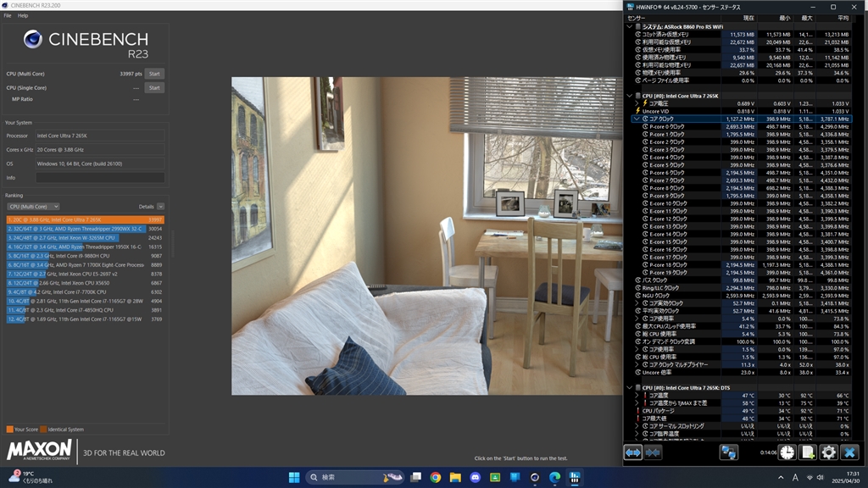Collapse the CPU [#0] Intel Core Ultra 7 265K: DTS group
Image resolution: width=868 pixels, height=488 pixels.
tap(630, 388)
